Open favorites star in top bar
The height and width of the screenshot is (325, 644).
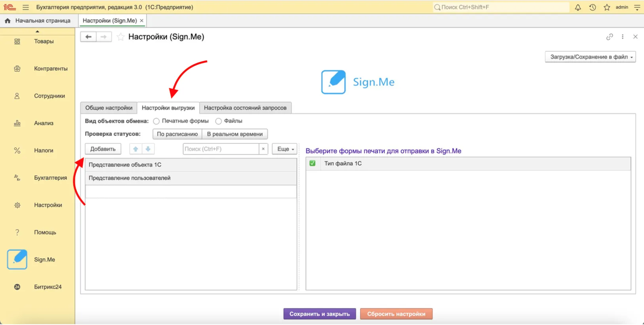(x=607, y=7)
